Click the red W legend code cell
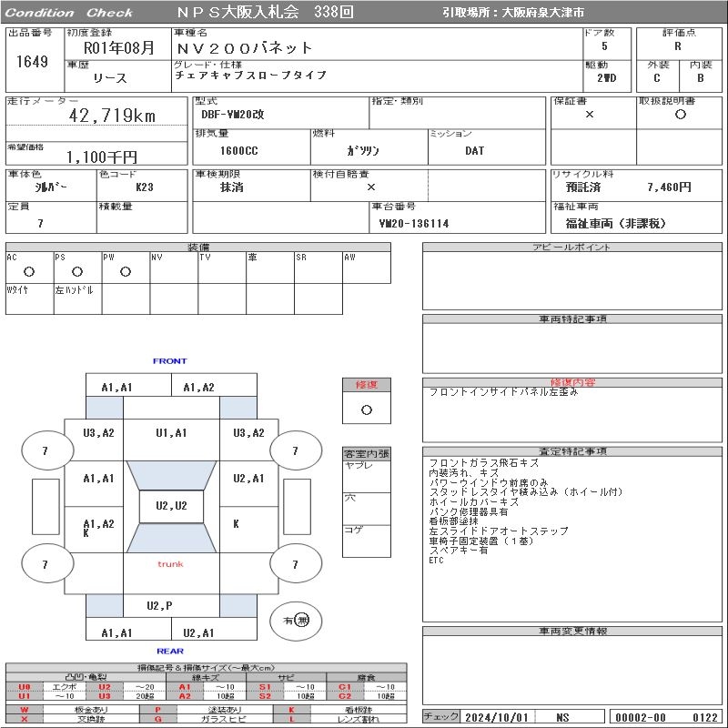This screenshot has width=728, height=728. tap(25, 710)
